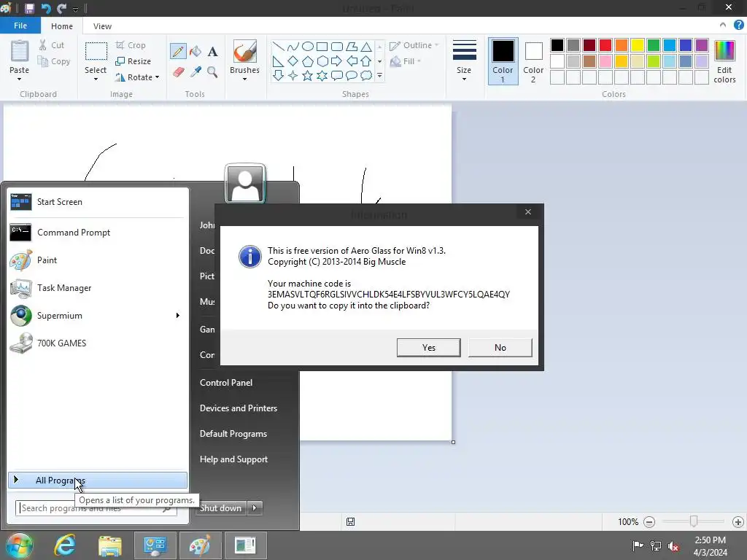Open Control Panel from Start menu
This screenshot has width=747, height=560.
point(226,382)
